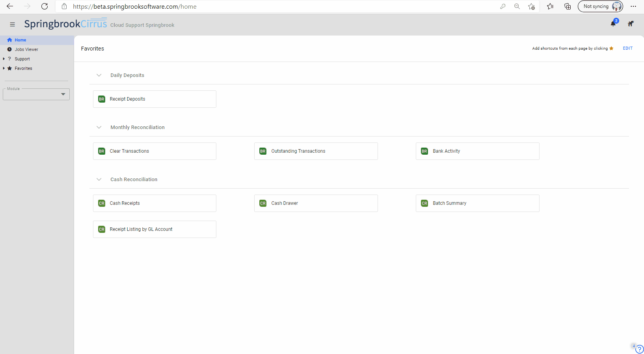The height and width of the screenshot is (354, 644).
Task: Expand the Support tree item
Action: [4, 59]
